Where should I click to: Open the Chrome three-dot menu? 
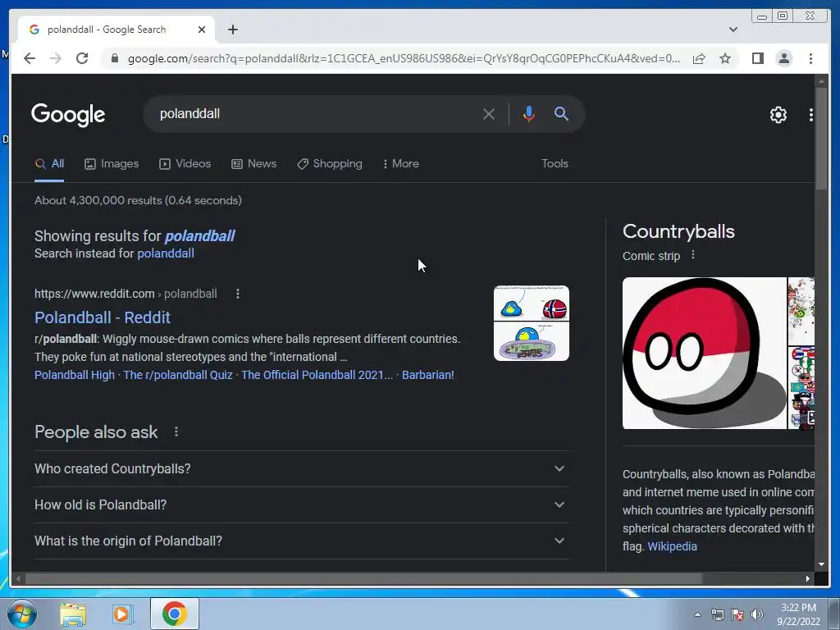[x=810, y=58]
